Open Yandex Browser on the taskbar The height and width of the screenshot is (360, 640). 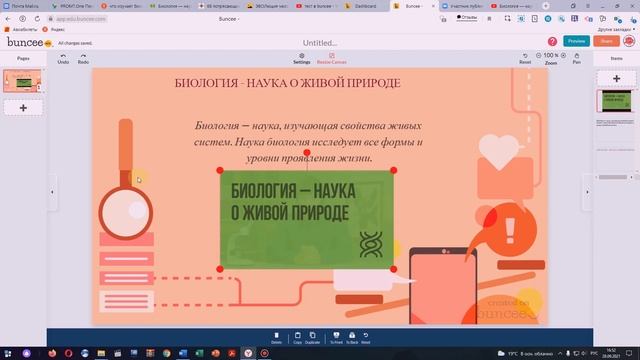click(x=248, y=353)
